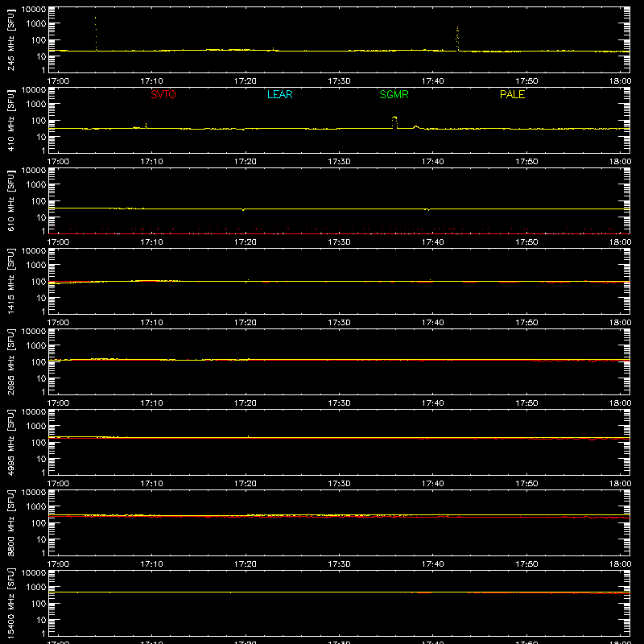The width and height of the screenshot is (644, 644).
Task: Click the 100 y-axis label of 8800 MHz plot
Action: [39, 523]
